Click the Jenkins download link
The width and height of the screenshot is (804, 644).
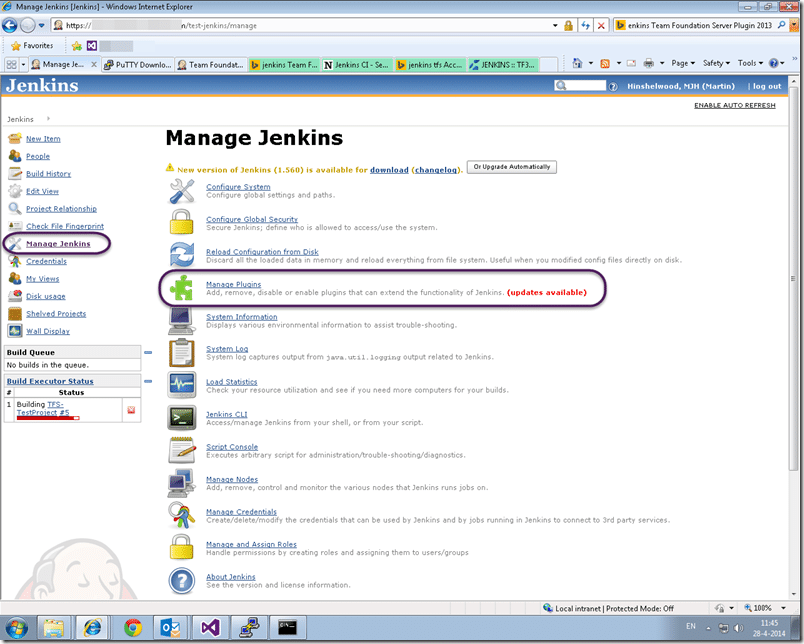point(389,170)
